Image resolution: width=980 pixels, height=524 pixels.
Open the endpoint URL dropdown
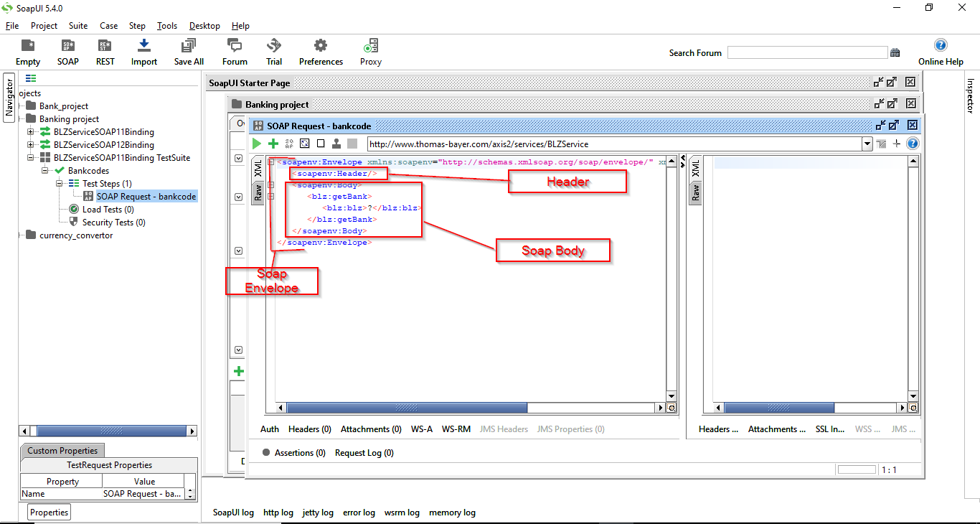pyautogui.click(x=867, y=143)
